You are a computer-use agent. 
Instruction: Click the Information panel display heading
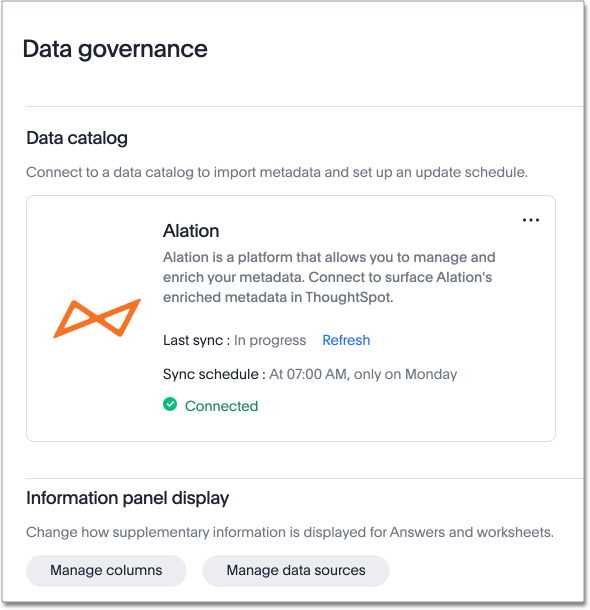pyautogui.click(x=128, y=498)
